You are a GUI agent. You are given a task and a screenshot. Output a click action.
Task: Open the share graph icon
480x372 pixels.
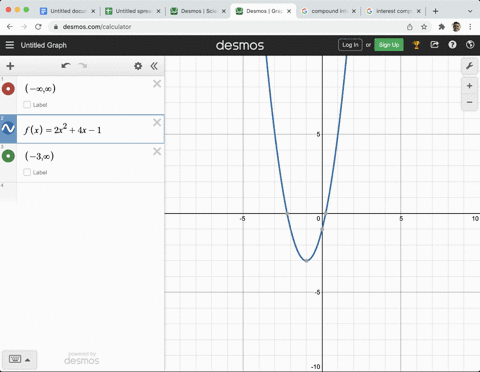(x=434, y=45)
